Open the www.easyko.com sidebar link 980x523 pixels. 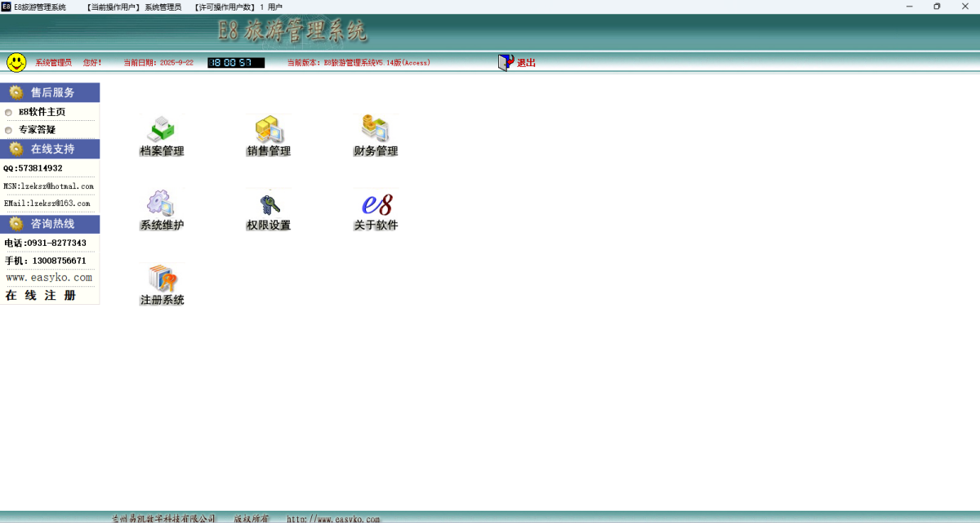point(49,278)
